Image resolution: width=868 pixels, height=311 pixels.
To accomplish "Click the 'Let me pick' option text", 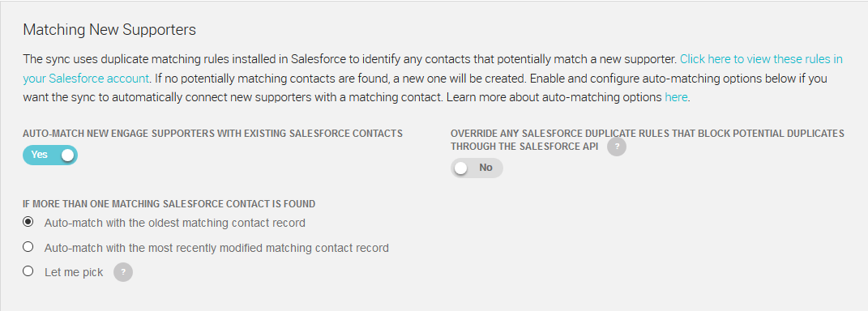I will coord(74,272).
